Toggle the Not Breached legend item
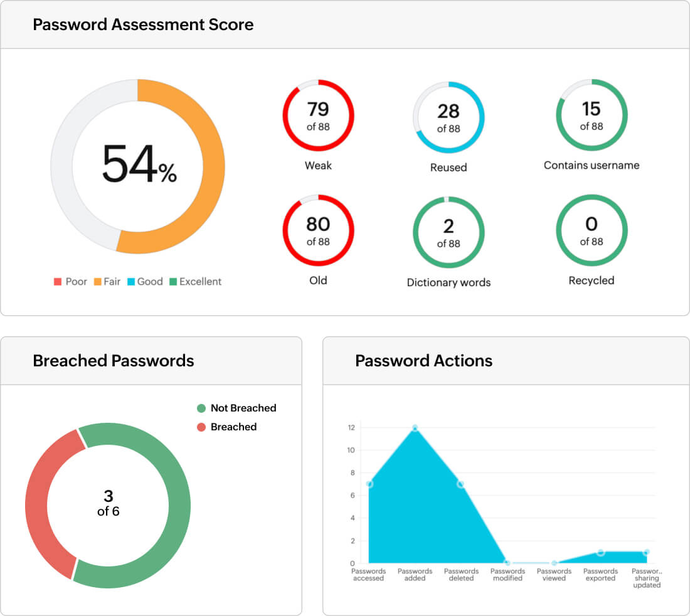690x616 pixels. tap(236, 408)
